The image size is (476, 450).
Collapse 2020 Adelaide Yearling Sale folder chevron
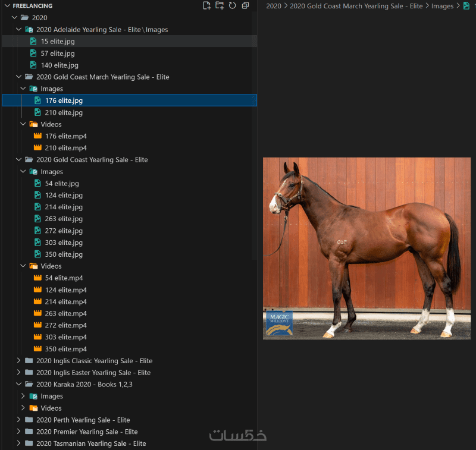click(x=18, y=29)
